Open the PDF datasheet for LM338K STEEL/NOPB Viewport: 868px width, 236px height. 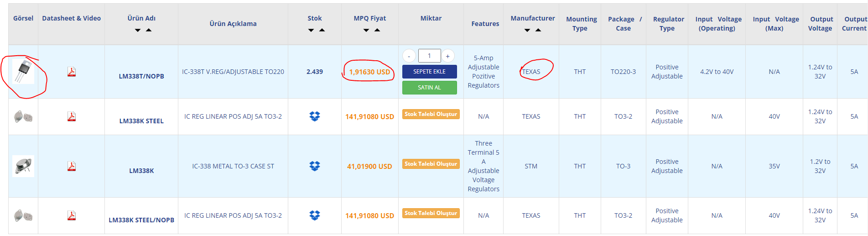[72, 215]
